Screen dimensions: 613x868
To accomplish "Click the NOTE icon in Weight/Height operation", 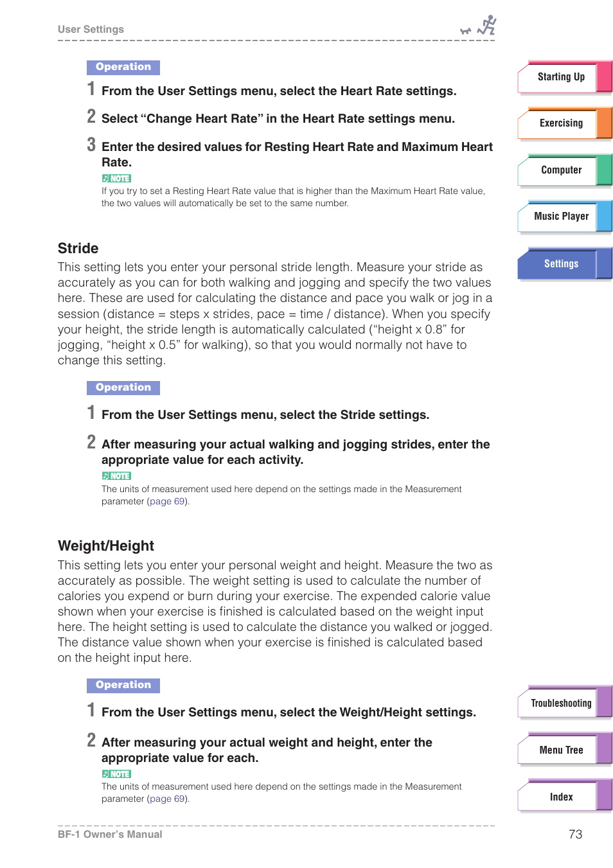I will (116, 774).
